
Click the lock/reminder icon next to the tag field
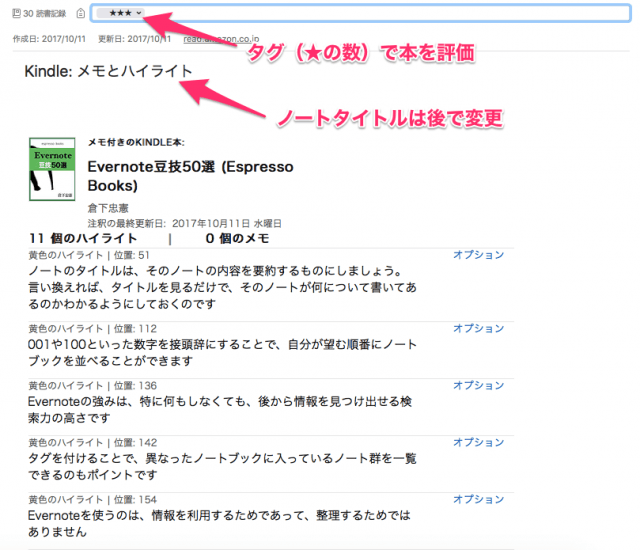[x=81, y=13]
